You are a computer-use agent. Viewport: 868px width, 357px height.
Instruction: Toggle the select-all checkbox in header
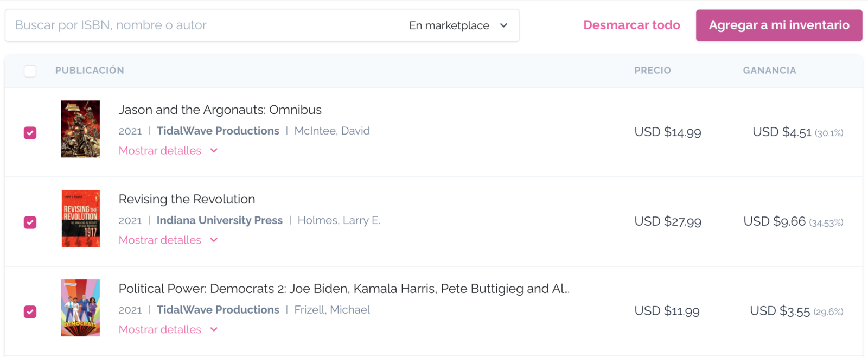(30, 71)
